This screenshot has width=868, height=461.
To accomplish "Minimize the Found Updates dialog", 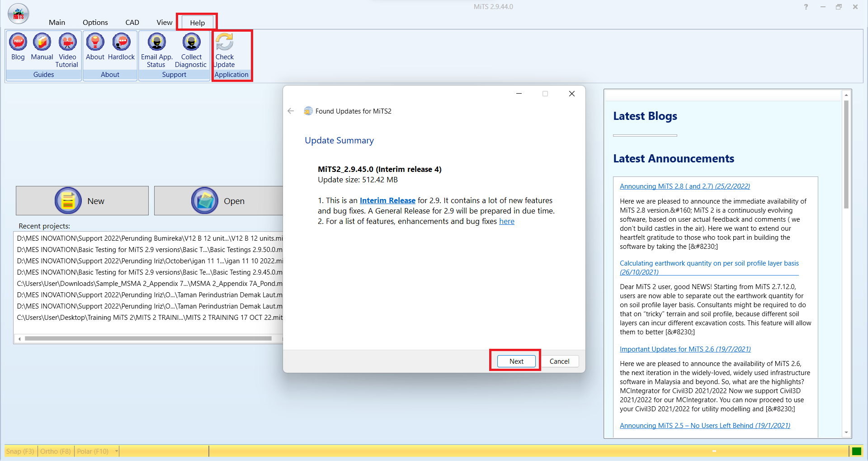I will 519,94.
